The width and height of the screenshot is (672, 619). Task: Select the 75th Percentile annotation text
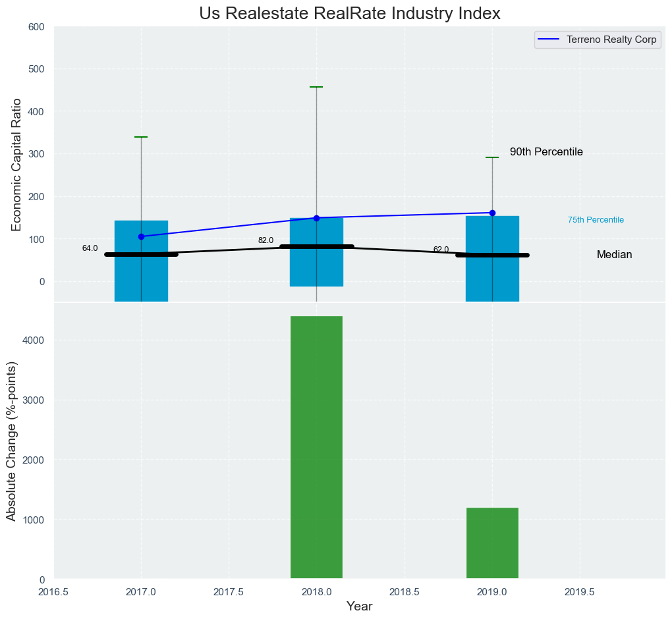[x=596, y=220]
